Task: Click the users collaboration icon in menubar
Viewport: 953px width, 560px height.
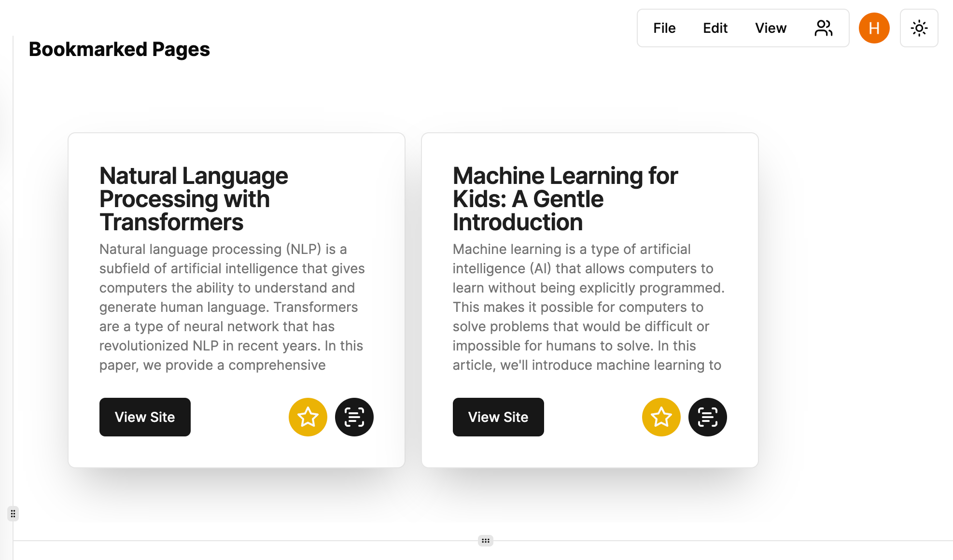Action: click(x=823, y=28)
